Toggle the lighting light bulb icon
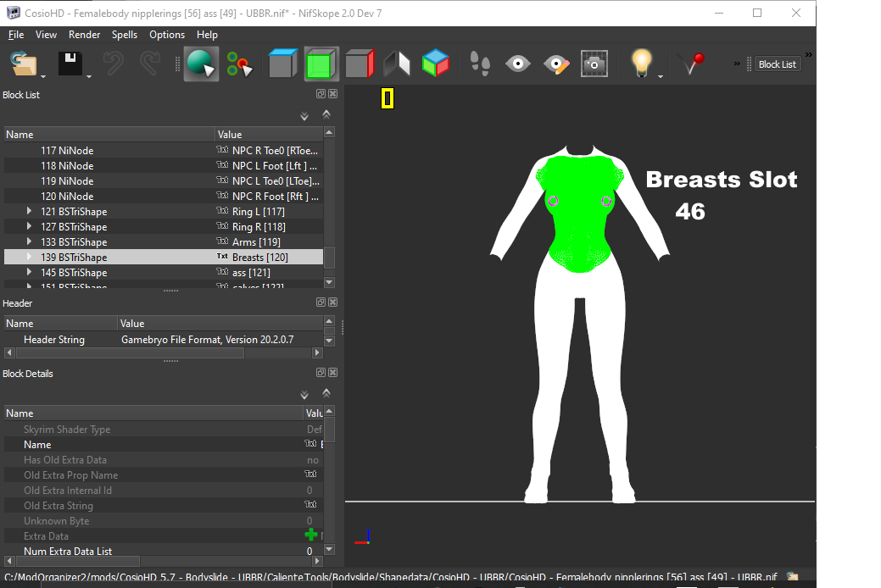881x588 pixels. 641,63
